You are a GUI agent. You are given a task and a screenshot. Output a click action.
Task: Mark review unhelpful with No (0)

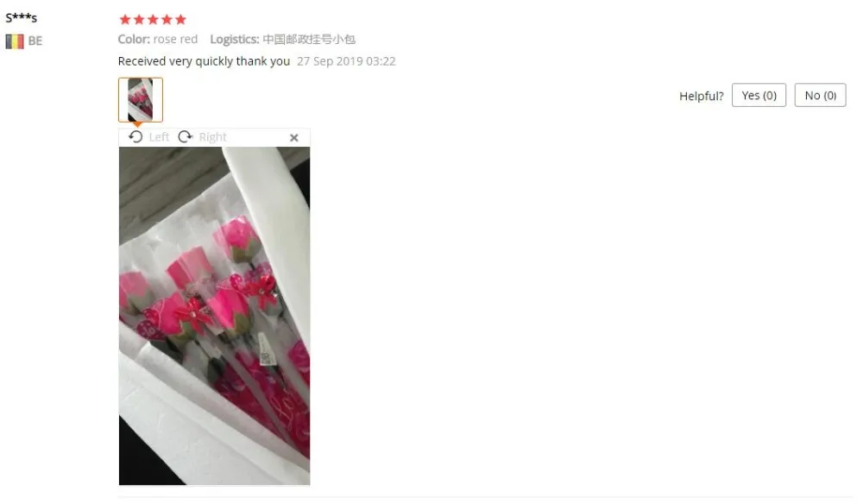[x=820, y=95]
